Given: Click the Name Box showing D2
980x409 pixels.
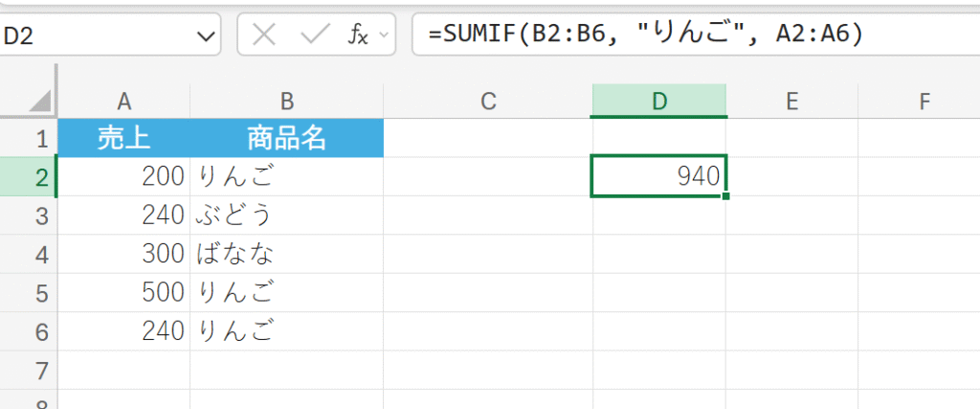Looking at the screenshot, I should coord(96,36).
